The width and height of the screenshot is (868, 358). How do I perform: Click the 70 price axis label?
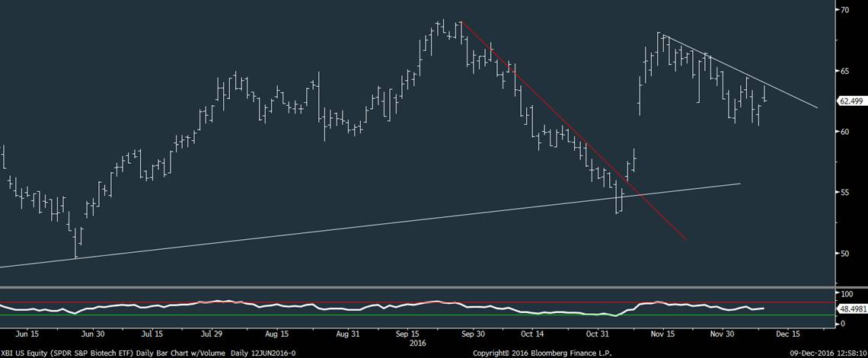pyautogui.click(x=845, y=10)
